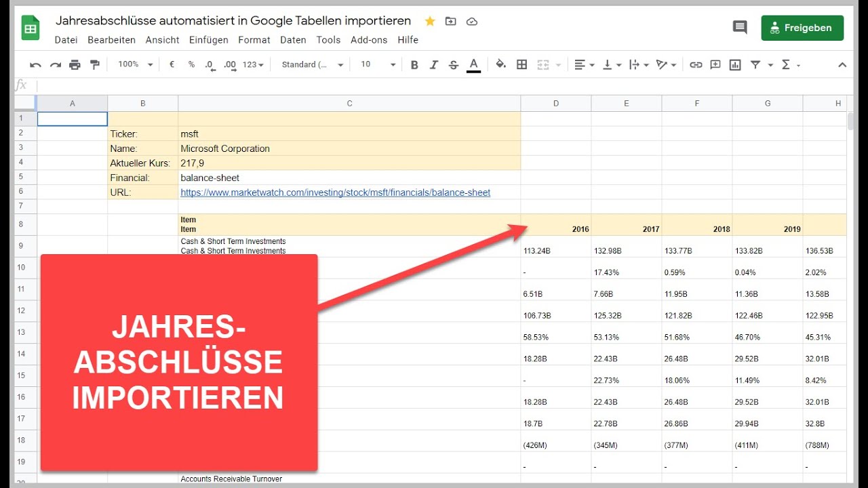Click the redo icon
Screen dimensions: 868x488
click(x=56, y=64)
